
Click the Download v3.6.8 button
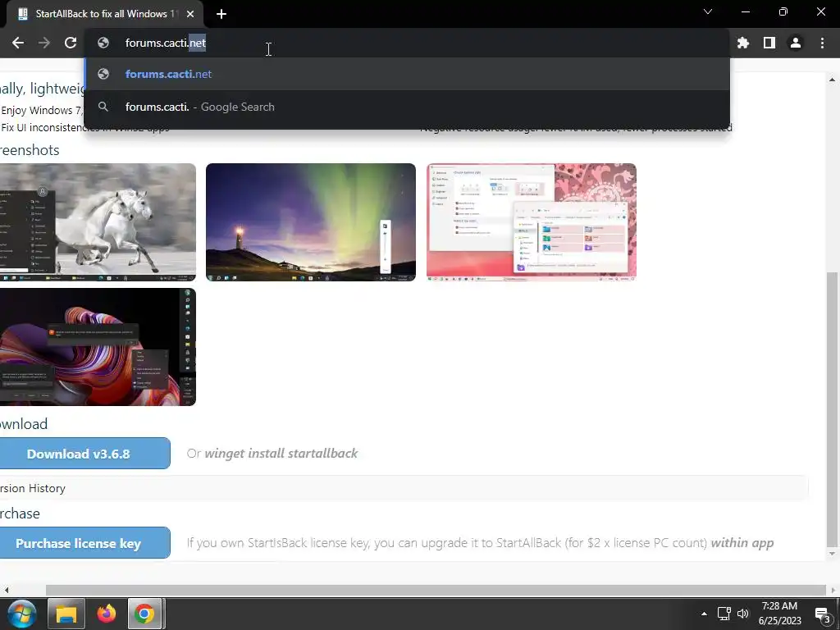click(x=84, y=453)
